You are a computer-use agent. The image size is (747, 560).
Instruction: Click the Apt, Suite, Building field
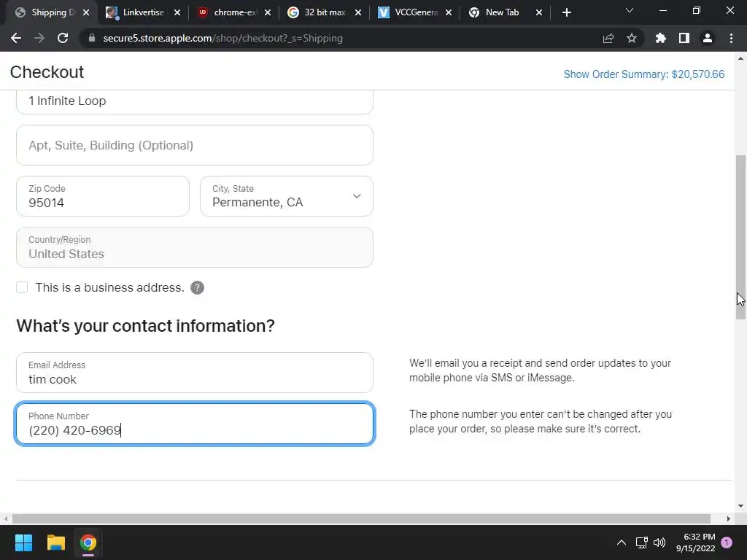194,145
